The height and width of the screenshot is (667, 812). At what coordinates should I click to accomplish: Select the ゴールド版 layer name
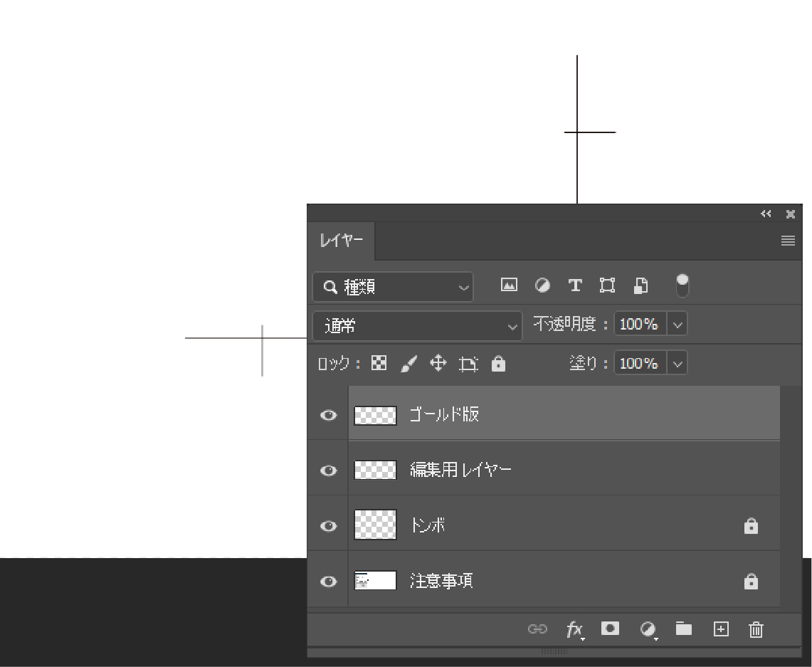444,414
